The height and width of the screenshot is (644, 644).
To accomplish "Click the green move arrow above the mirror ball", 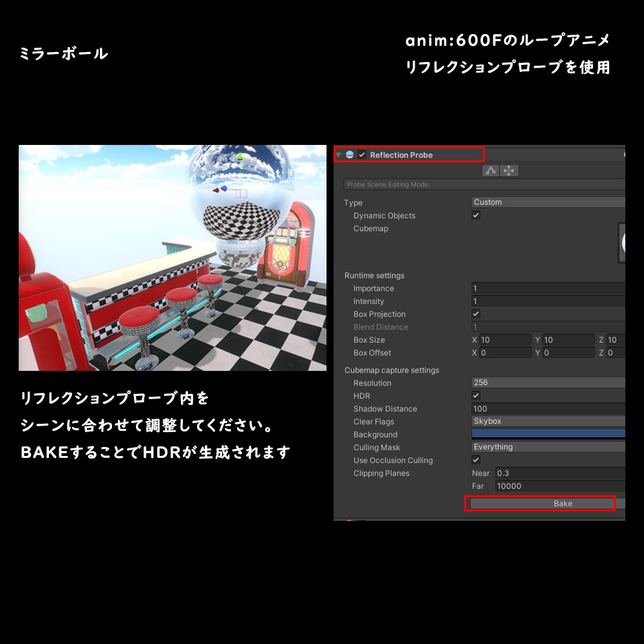I will pyautogui.click(x=240, y=156).
